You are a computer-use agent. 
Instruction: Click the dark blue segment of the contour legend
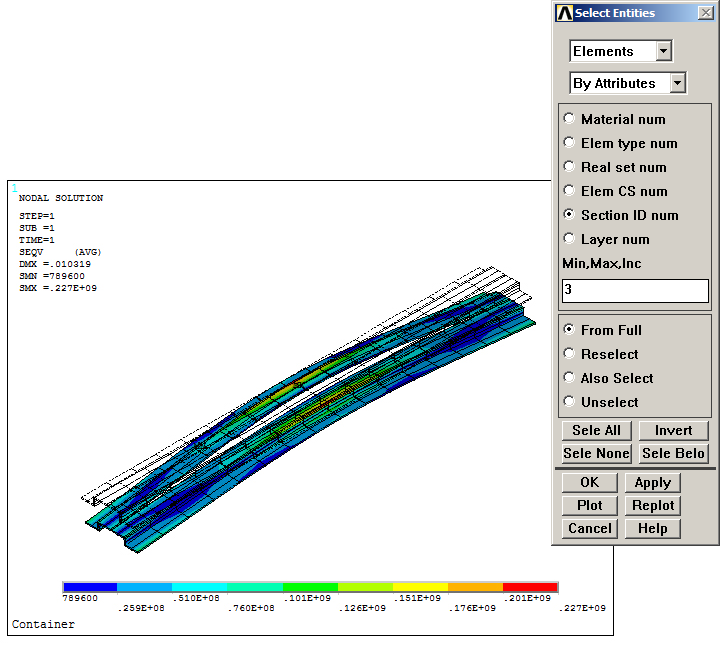[90, 588]
